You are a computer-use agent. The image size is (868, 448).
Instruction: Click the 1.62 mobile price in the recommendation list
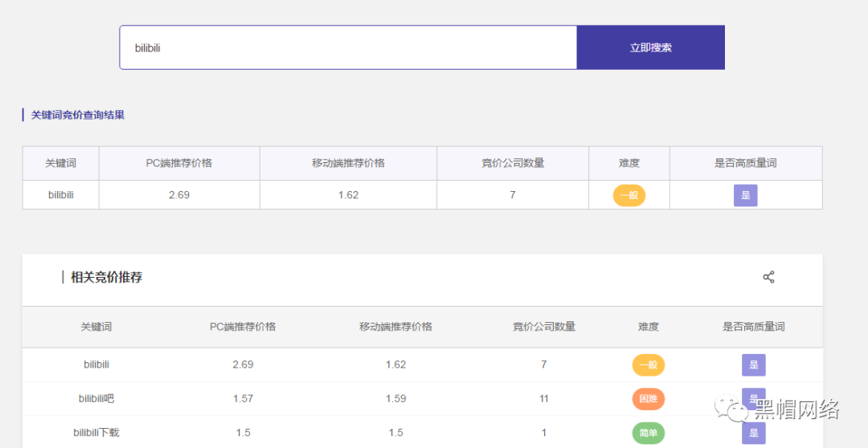[395, 365]
